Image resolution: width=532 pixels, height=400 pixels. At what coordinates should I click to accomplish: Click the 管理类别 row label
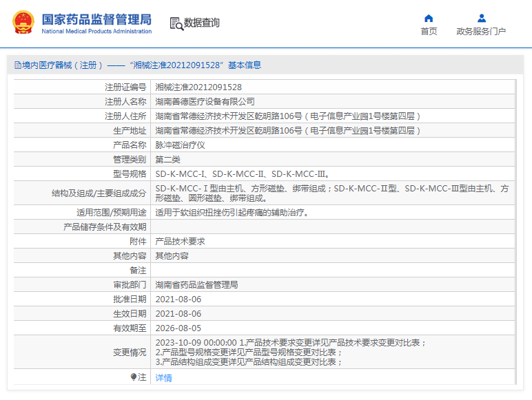coord(130,160)
